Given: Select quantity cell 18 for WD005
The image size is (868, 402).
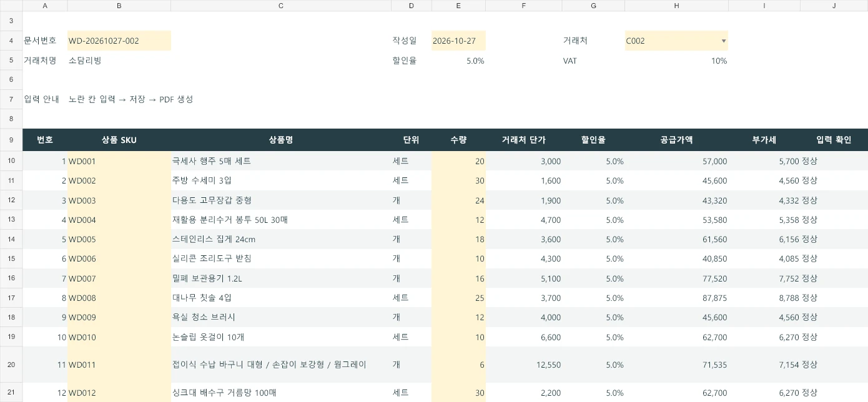Looking at the screenshot, I should (458, 239).
